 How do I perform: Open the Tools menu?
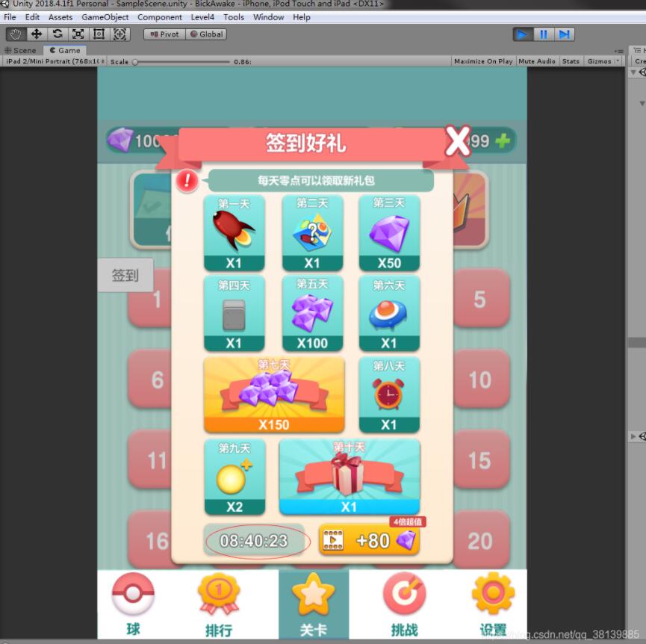tap(234, 17)
